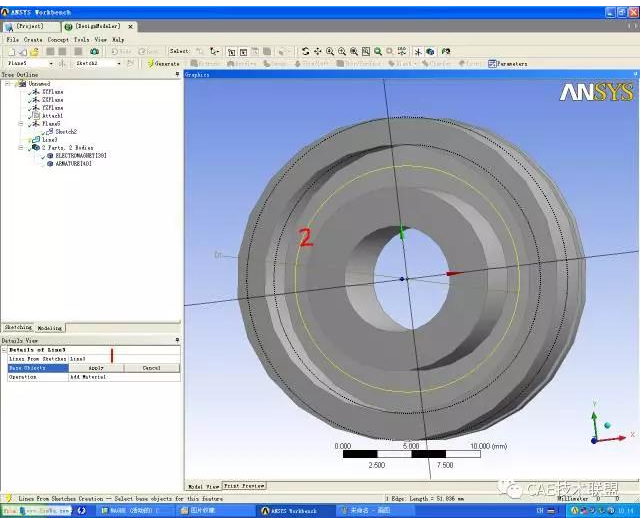
Task: Click the New file icon in toolbar
Action: (x=12, y=52)
